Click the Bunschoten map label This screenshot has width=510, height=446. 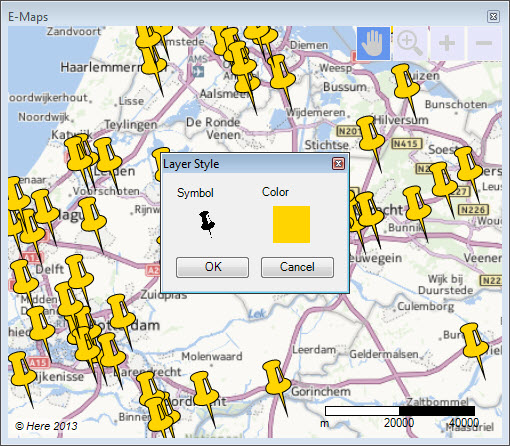(456, 104)
